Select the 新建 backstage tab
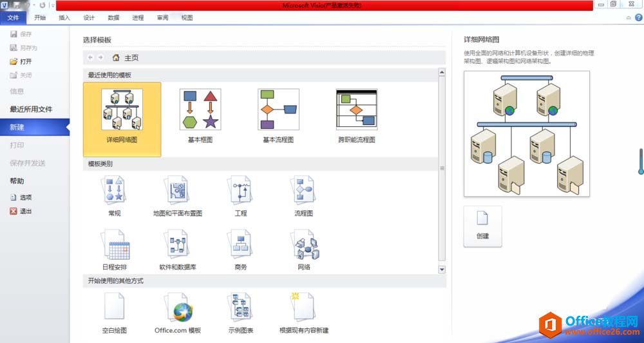644x343 pixels. [x=35, y=127]
